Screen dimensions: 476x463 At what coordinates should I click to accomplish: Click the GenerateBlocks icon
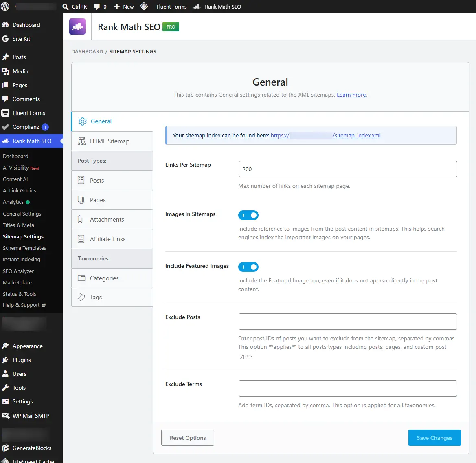(5, 448)
